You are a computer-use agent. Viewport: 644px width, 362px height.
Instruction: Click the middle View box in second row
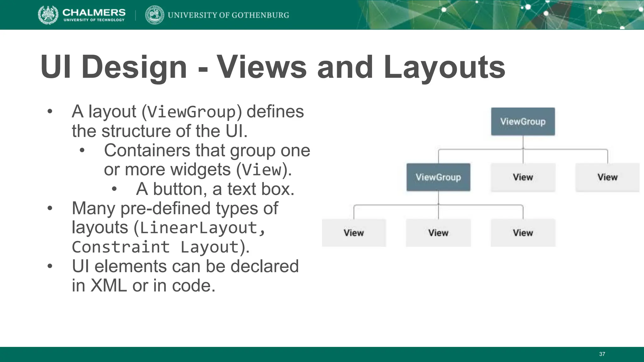click(x=523, y=177)
